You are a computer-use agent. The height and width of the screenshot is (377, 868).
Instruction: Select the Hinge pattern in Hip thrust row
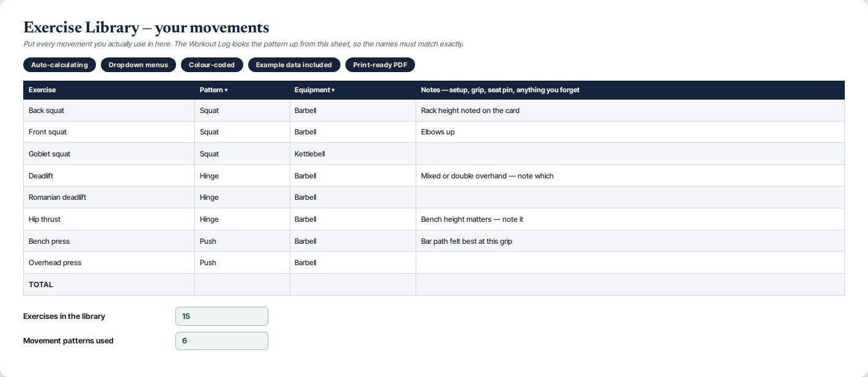coord(242,219)
